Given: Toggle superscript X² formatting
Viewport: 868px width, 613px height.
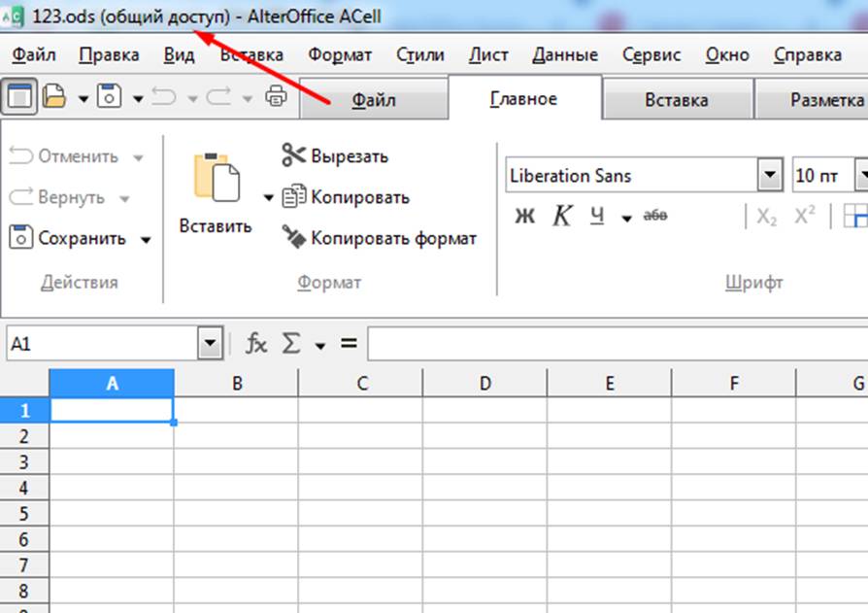Looking at the screenshot, I should pyautogui.click(x=804, y=215).
